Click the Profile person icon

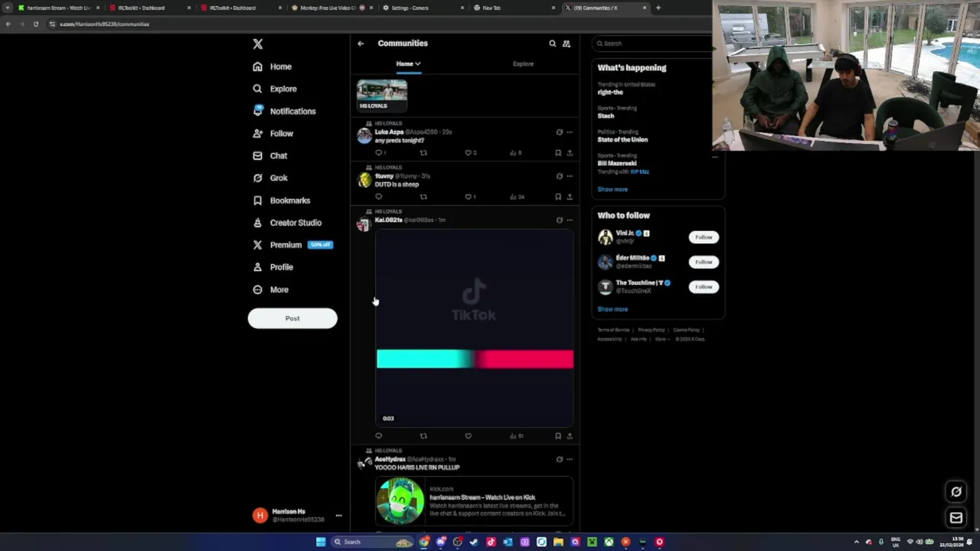coord(257,267)
